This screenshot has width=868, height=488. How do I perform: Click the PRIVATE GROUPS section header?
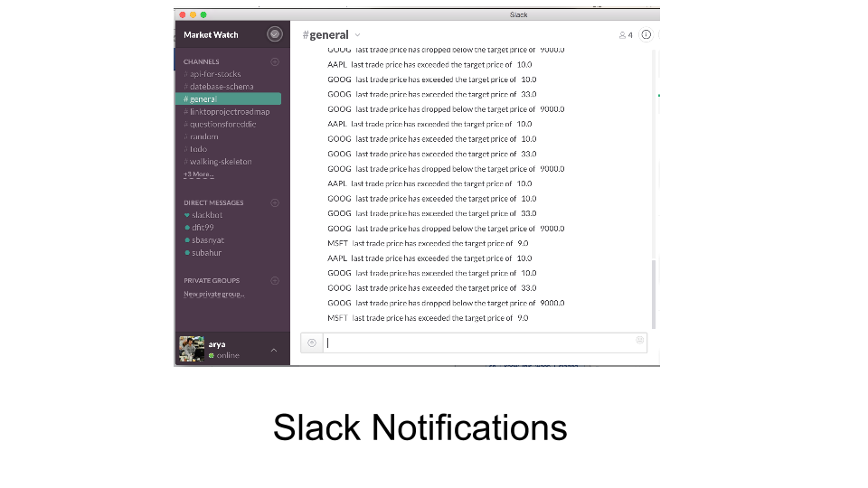(x=212, y=281)
